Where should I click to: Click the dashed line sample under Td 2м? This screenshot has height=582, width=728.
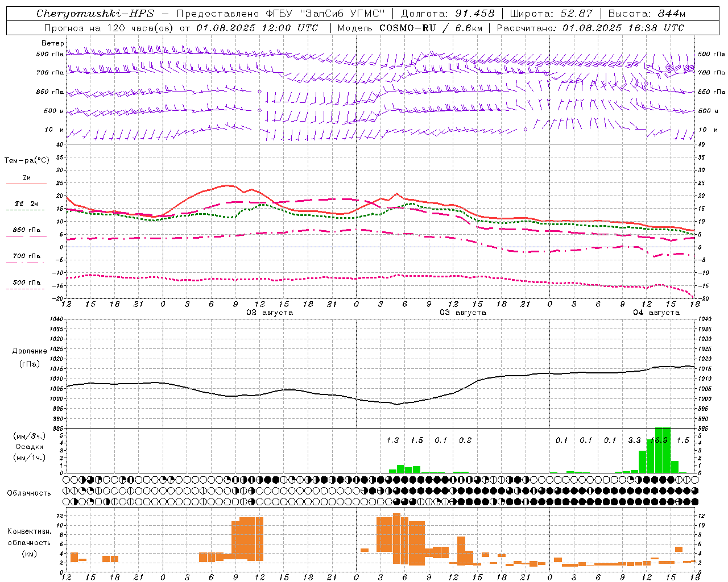tap(25, 210)
